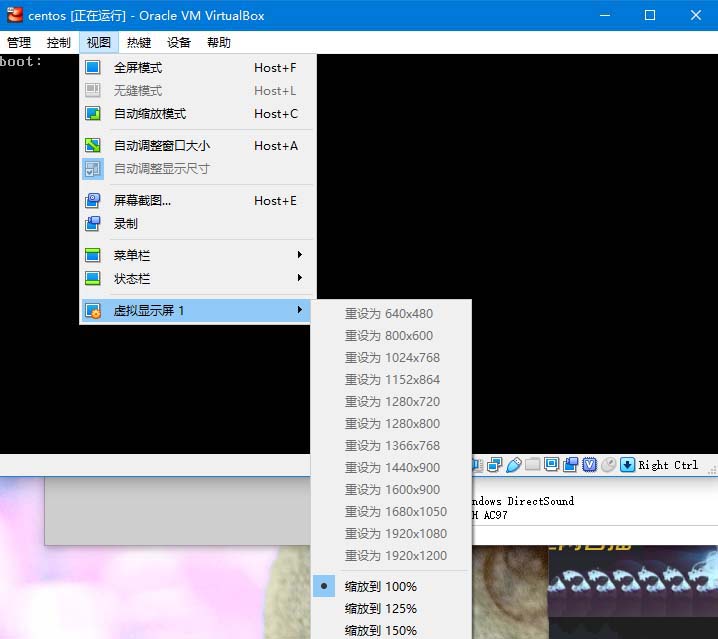Select the Scaled mode icon (自动缩放模式)
The height and width of the screenshot is (639, 718).
92,113
